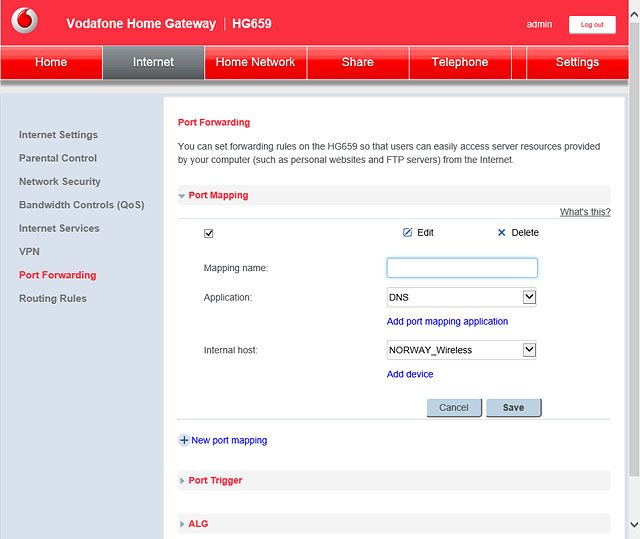This screenshot has width=640, height=539.
Task: Open Internet Settings in the sidebar
Action: 58,135
